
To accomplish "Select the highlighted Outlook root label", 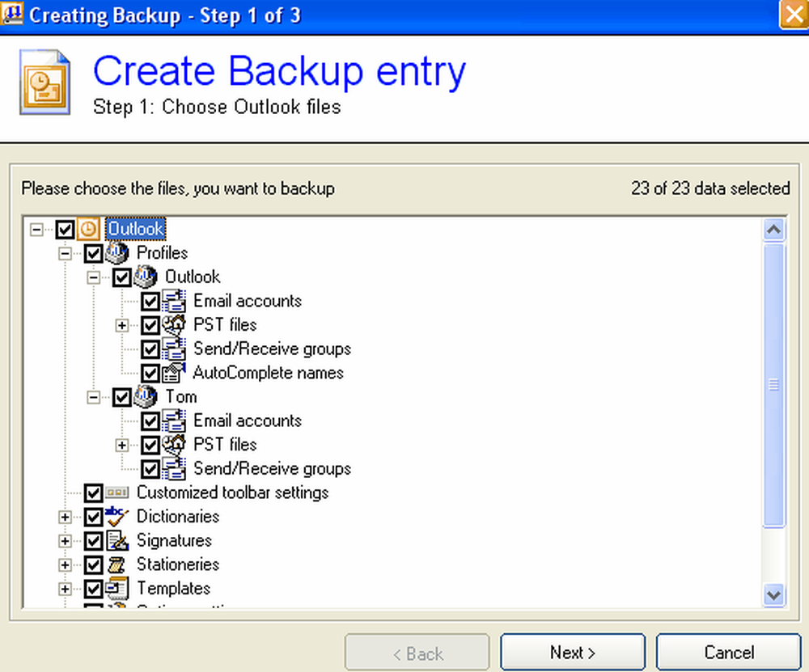I will 136,229.
